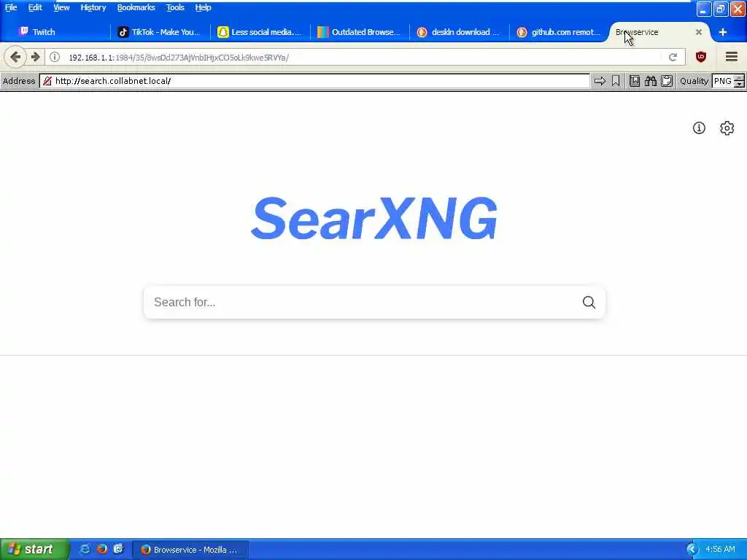Image resolution: width=747 pixels, height=560 pixels.
Task: Click the taskbar clock showing 4:56 AM
Action: (720, 550)
